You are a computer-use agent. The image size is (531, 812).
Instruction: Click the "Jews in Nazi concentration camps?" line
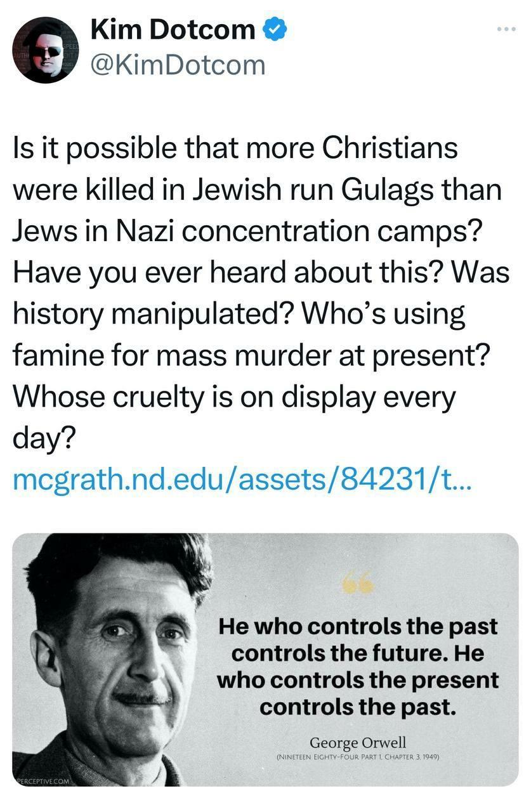246,232
